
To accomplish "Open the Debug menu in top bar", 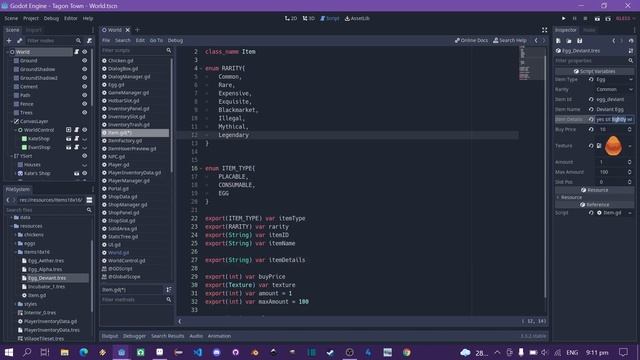I will click(51, 18).
